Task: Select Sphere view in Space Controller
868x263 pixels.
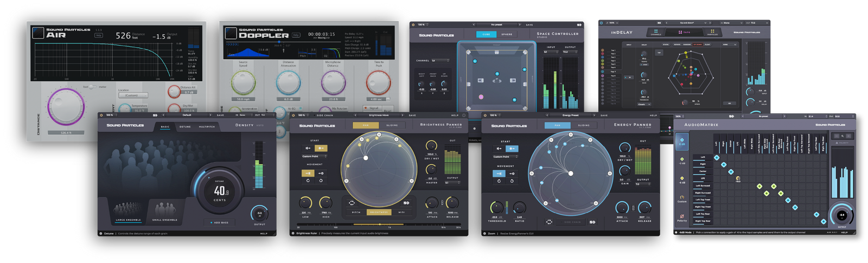Action: [x=507, y=34]
